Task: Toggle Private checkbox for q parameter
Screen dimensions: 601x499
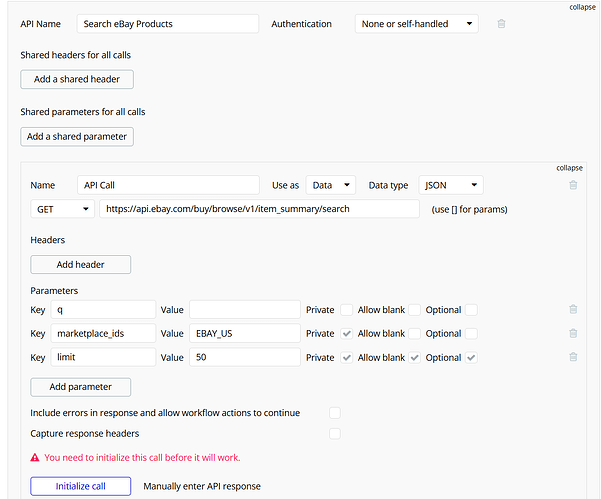Action: pos(346,310)
